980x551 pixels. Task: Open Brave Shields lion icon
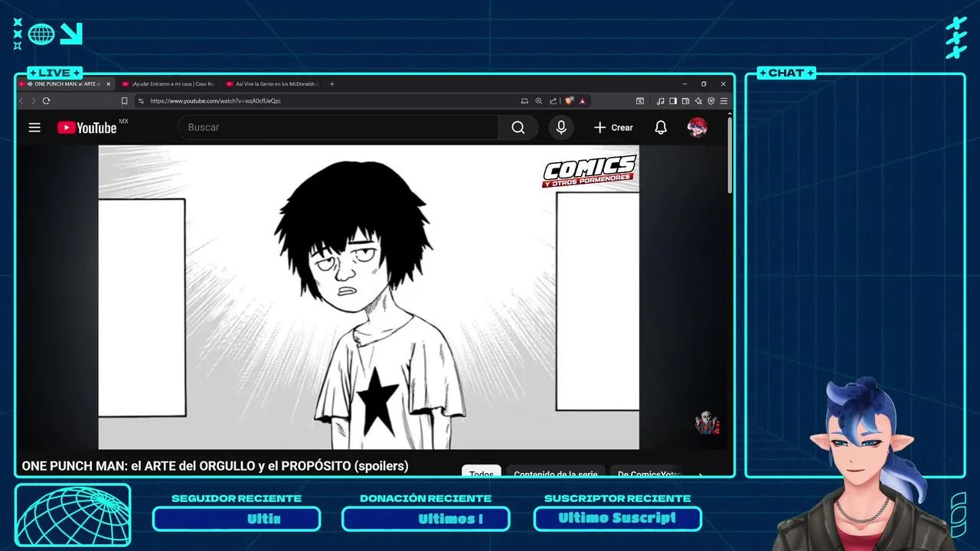tap(570, 101)
